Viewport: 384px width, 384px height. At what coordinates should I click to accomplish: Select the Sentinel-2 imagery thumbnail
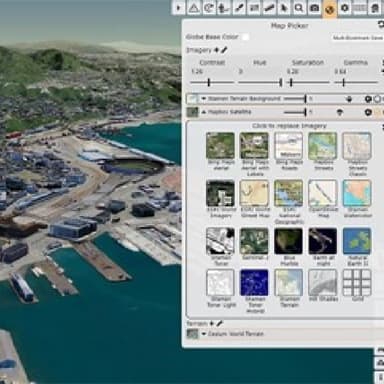[x=254, y=241]
